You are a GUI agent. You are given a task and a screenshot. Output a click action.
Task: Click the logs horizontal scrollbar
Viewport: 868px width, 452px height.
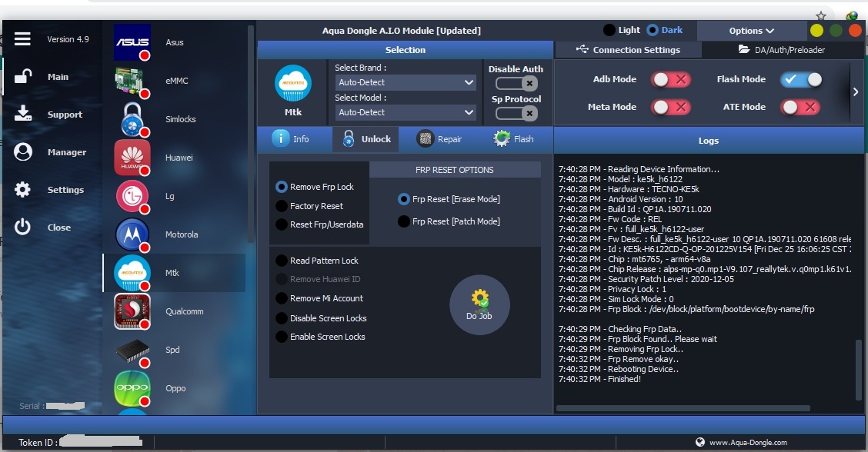coord(683,408)
